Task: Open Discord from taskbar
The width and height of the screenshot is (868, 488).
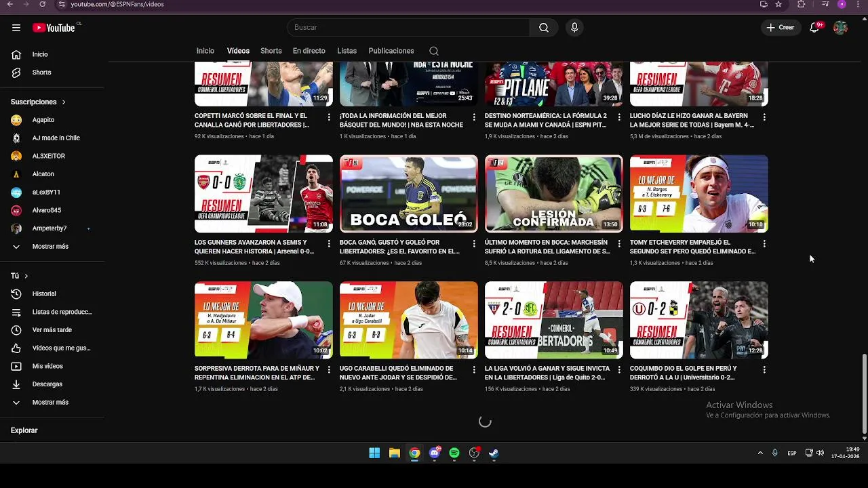Action: (435, 453)
